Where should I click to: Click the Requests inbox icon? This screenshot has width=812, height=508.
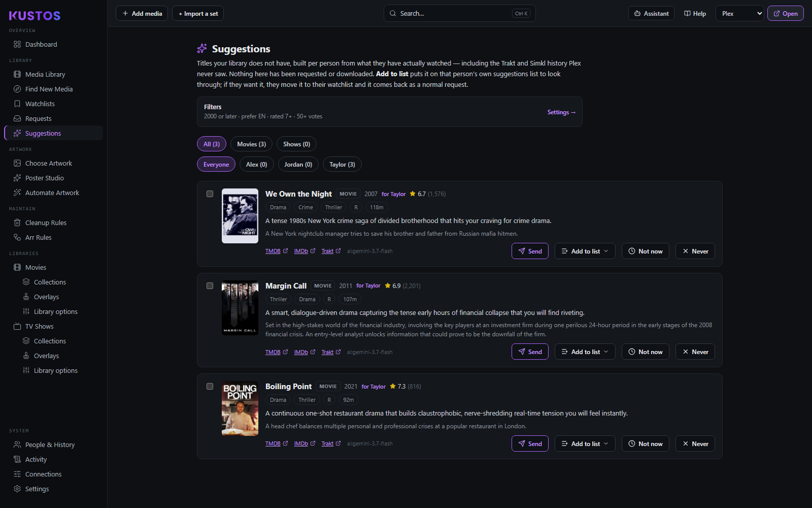click(x=17, y=118)
